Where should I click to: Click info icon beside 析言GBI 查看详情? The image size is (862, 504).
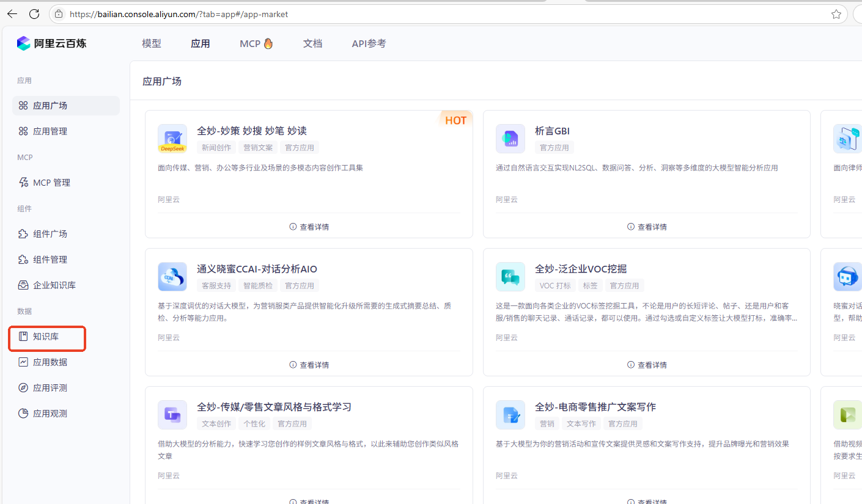[631, 227]
